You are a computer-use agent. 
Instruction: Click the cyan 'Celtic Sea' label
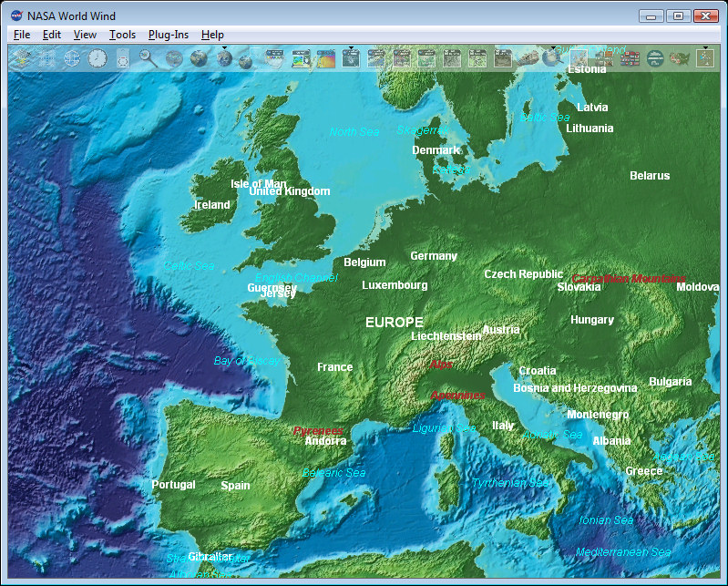[x=189, y=266]
